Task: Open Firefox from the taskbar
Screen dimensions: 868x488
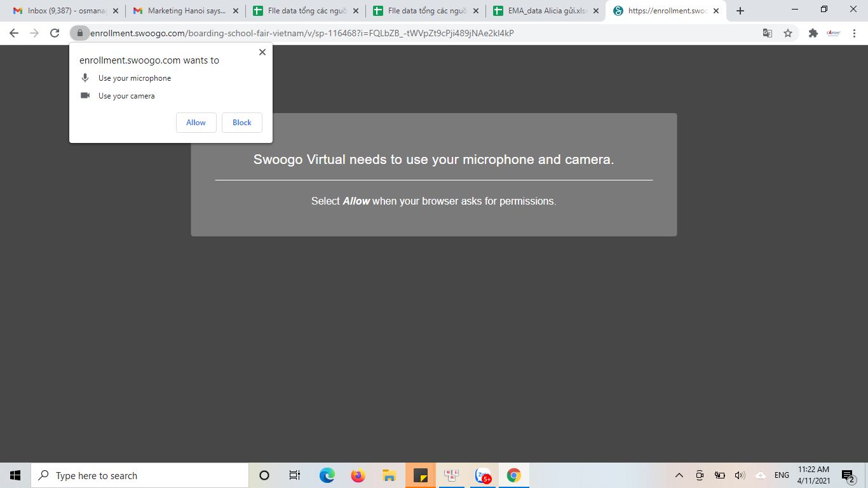Action: click(x=358, y=475)
